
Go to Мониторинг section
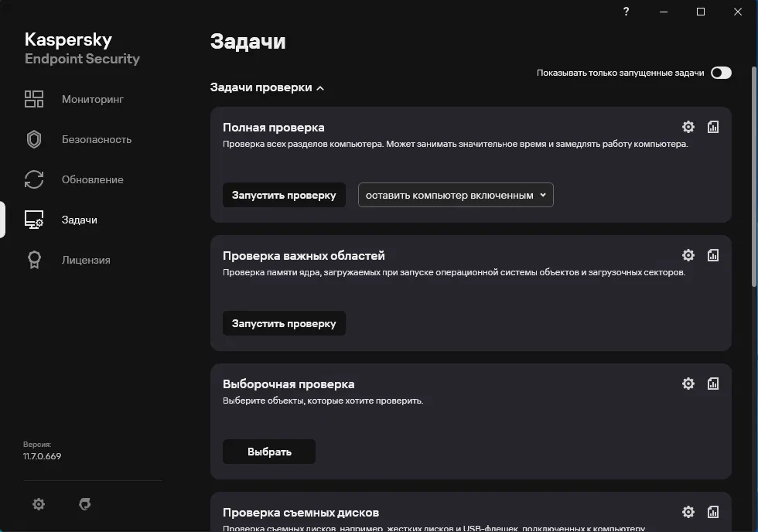point(92,99)
